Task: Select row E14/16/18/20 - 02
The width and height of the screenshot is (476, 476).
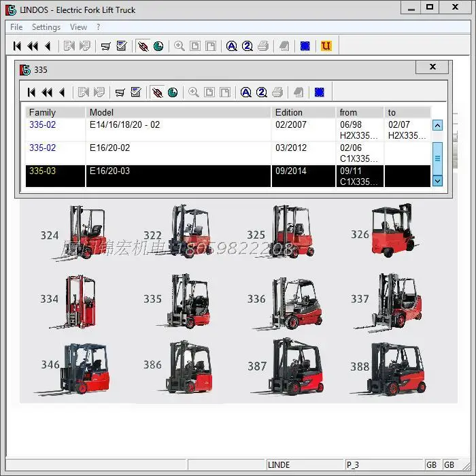Action: 228,130
